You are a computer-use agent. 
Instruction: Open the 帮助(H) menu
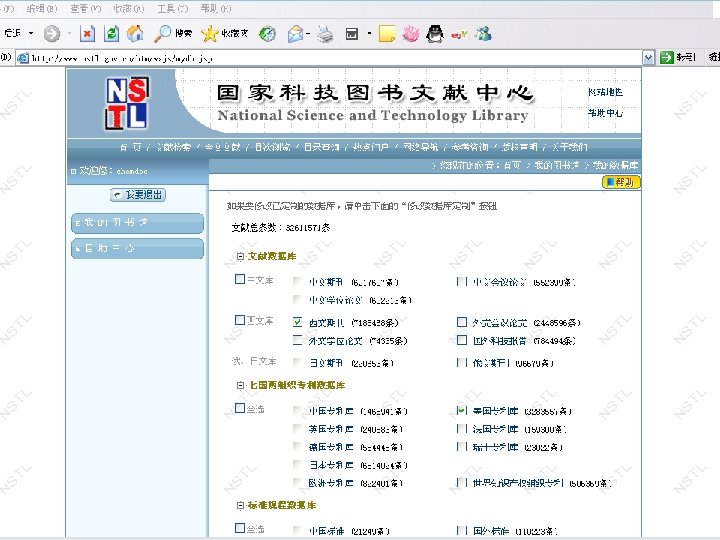tap(216, 8)
